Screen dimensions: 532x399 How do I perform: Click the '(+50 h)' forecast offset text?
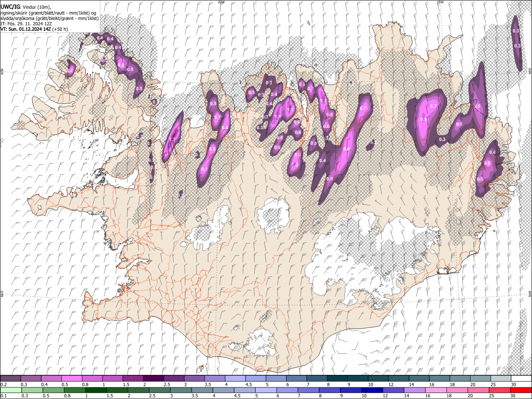[60, 29]
